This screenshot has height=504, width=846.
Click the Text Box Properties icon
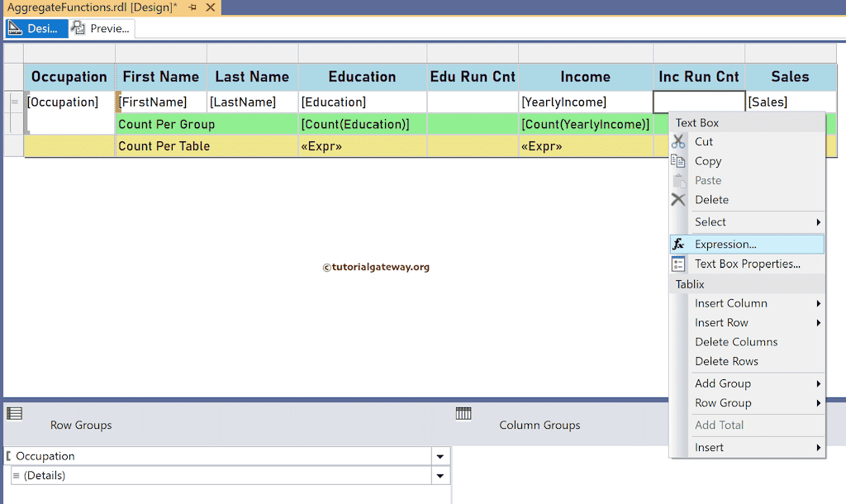678,264
